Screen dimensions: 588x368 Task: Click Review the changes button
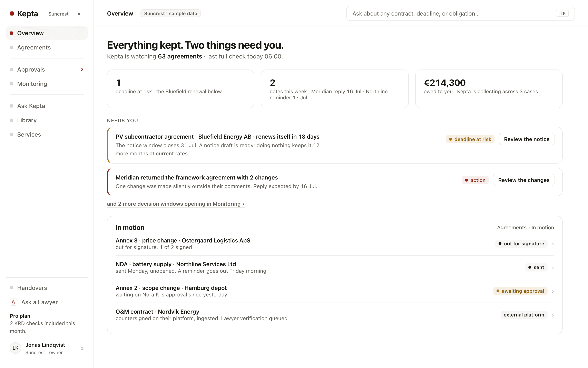point(524,180)
